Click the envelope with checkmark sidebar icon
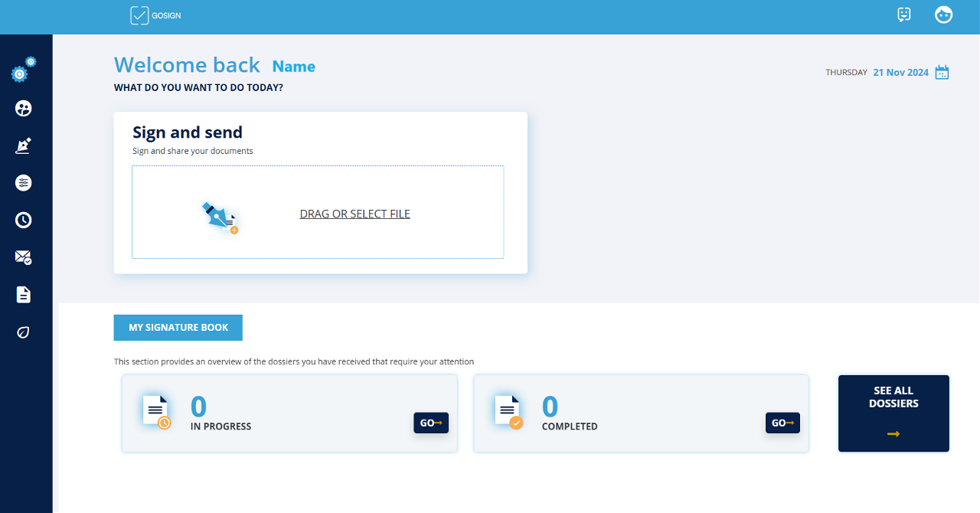Screen dimensions: 980x513 (x=24, y=257)
